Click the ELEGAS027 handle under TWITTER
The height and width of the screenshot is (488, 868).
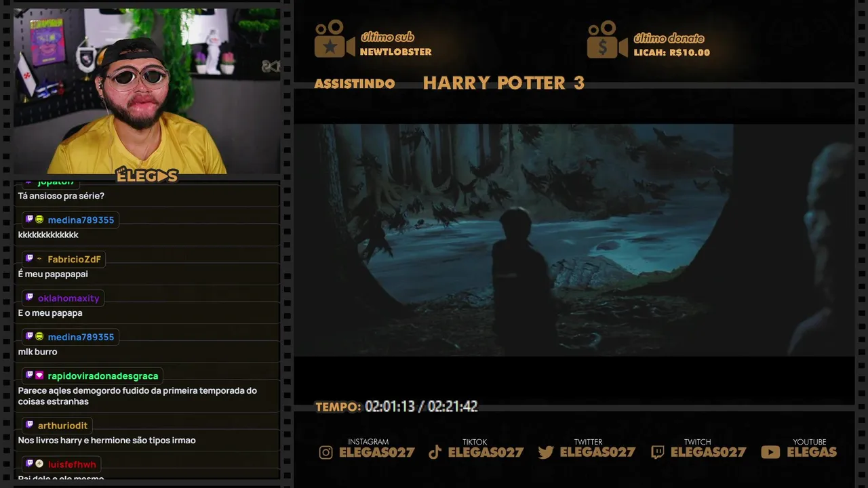[597, 452]
